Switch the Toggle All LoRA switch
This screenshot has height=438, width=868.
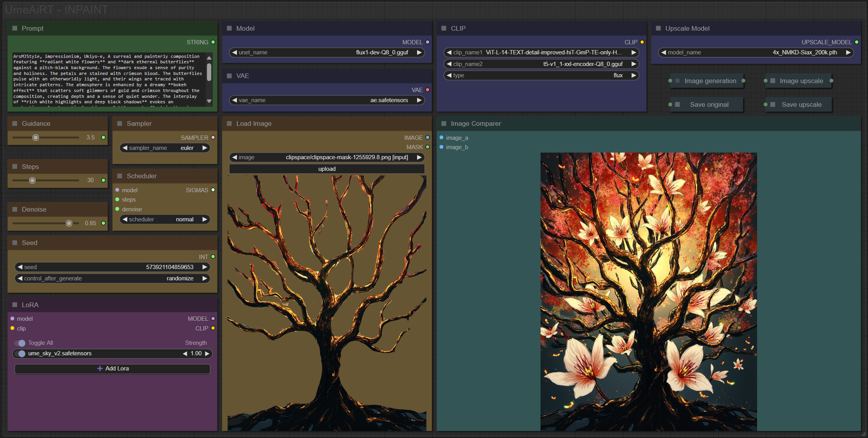coord(20,343)
